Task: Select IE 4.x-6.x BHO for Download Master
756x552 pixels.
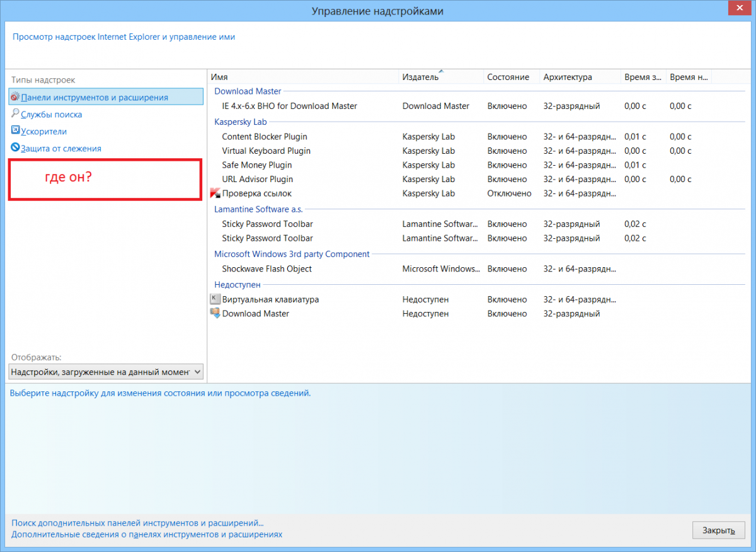Action: [x=289, y=106]
